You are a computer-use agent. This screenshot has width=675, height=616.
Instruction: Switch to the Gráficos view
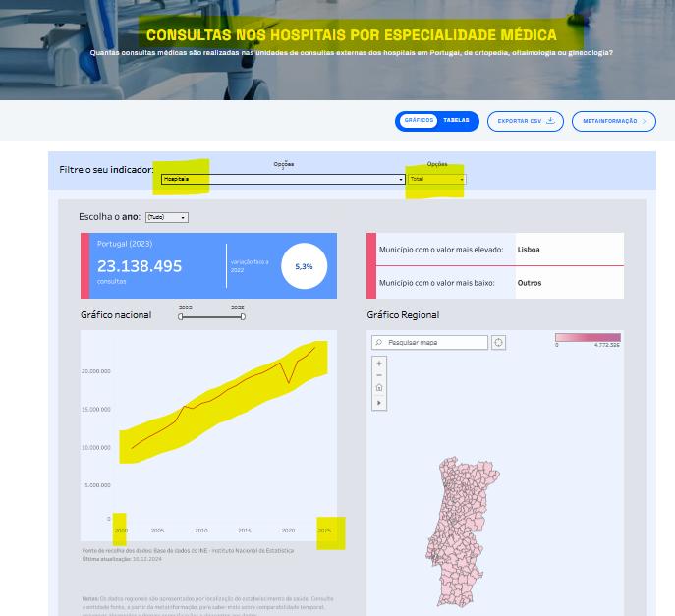(419, 120)
